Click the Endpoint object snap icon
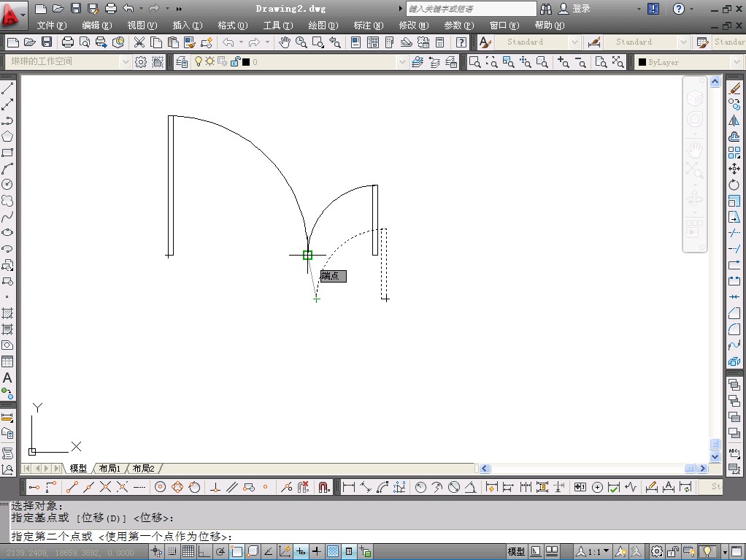This screenshot has height=560, width=746. 72,487
